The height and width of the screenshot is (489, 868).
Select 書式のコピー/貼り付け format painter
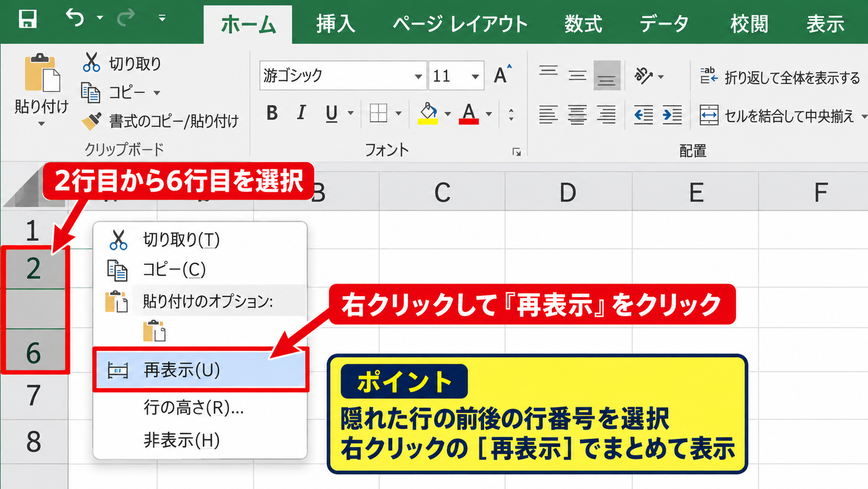(x=160, y=121)
